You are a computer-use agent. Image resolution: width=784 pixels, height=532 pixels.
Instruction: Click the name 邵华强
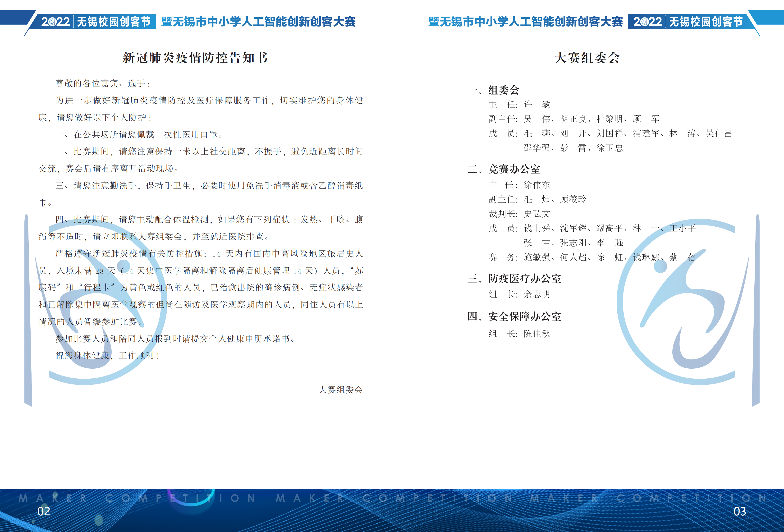537,148
